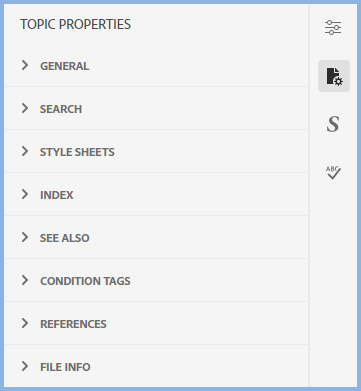Open the Styles panel S icon
This screenshot has height=391, width=361.
tap(333, 124)
